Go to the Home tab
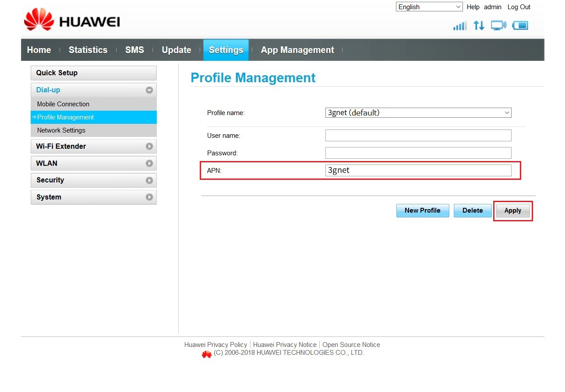Viewport: 565px width, 392px height. click(39, 50)
